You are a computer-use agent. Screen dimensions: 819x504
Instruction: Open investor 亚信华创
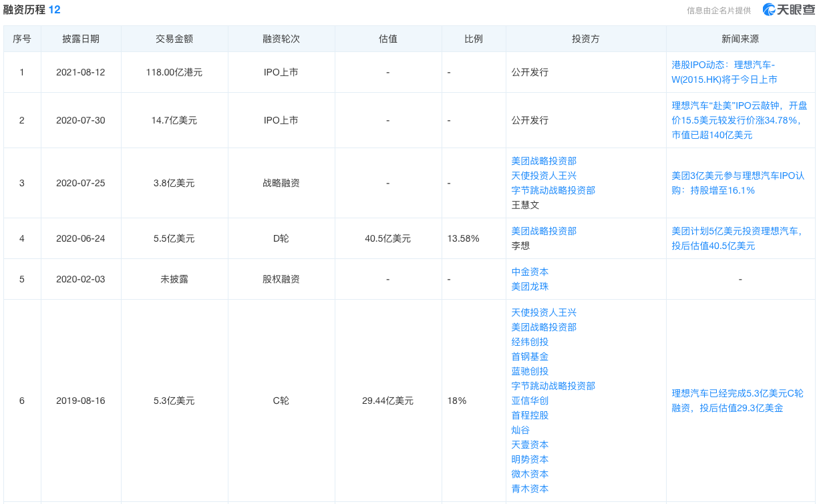tap(530, 401)
